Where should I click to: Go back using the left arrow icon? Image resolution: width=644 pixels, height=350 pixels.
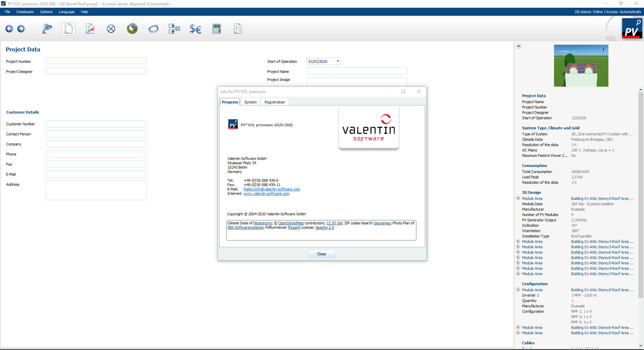pos(9,29)
